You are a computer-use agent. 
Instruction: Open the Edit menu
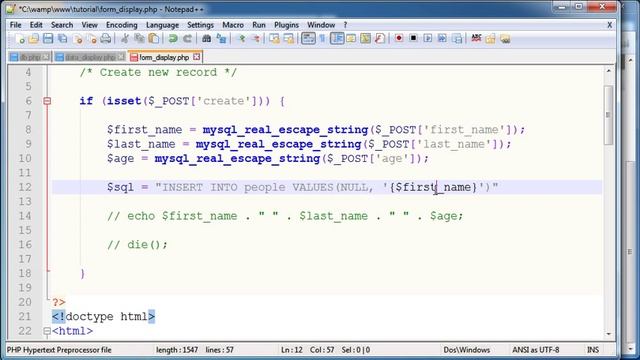(x=36, y=25)
